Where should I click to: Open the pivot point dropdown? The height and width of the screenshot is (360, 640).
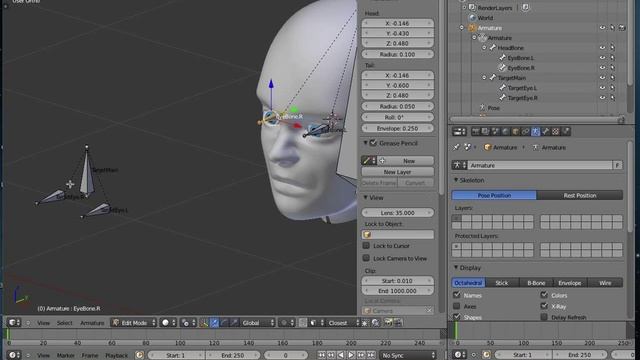[x=188, y=323]
